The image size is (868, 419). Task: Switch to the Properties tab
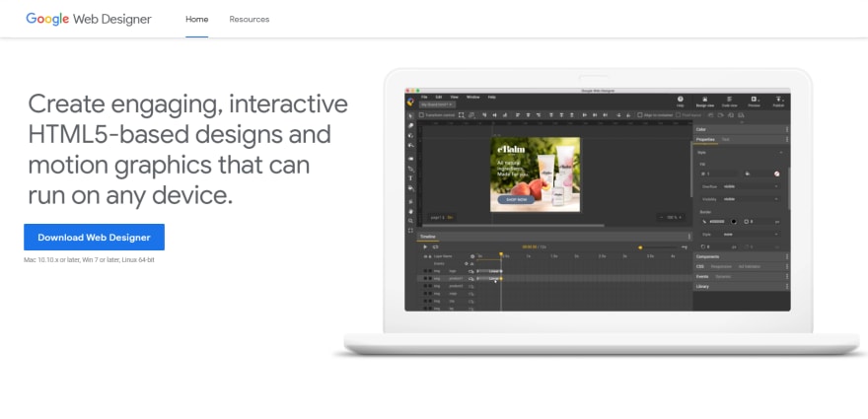(x=705, y=139)
